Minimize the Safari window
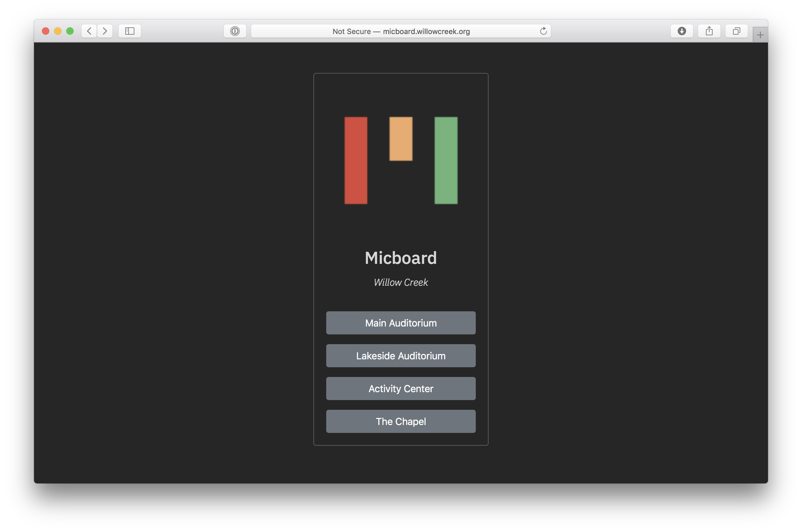Viewport: 802px width, 532px height. coord(58,31)
